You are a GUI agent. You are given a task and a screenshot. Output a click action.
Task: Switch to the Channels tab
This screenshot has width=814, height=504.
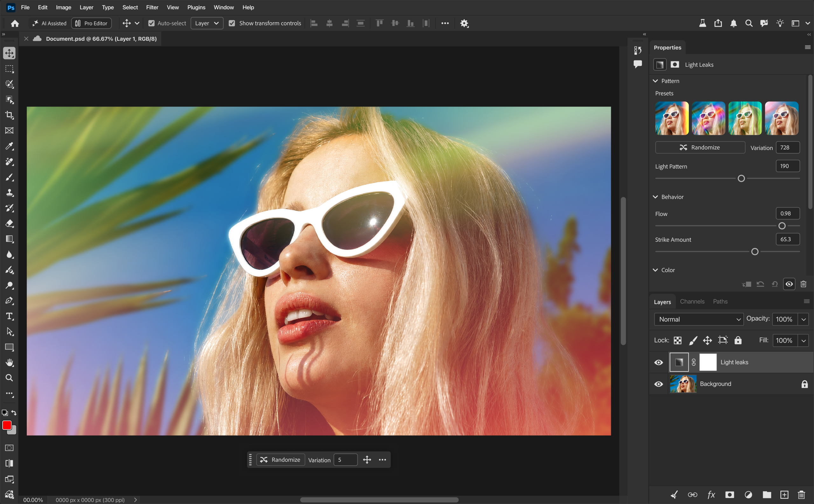(692, 301)
